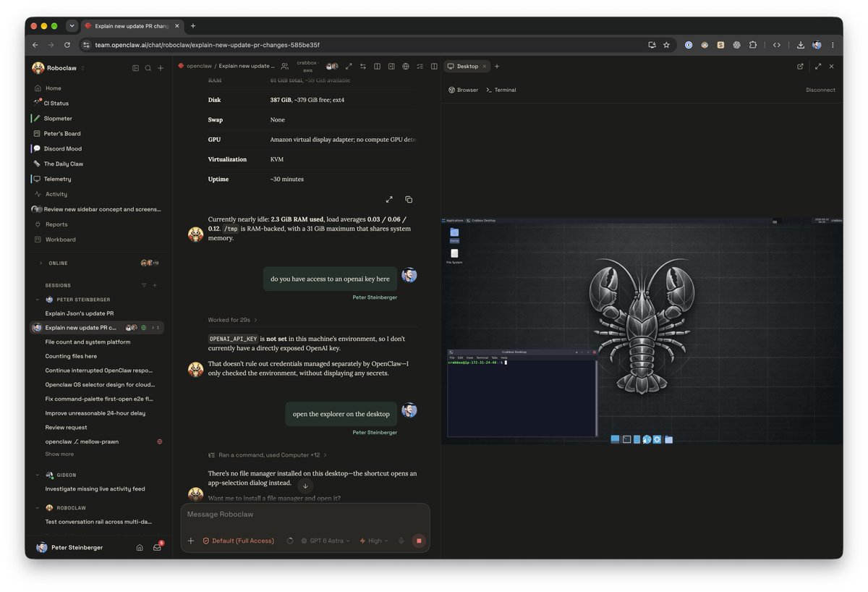868x592 pixels.
Task: Open session 'Test conversation rail across multi-da...'
Action: click(98, 521)
